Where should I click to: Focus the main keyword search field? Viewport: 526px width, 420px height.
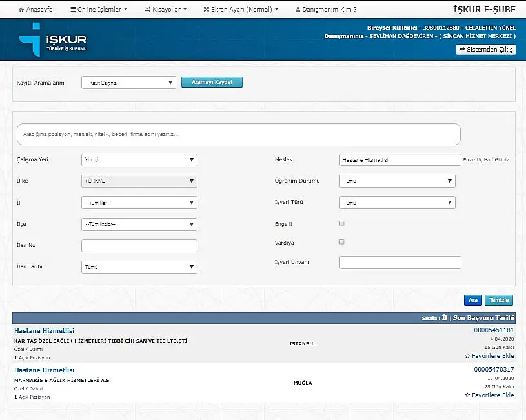click(239, 134)
